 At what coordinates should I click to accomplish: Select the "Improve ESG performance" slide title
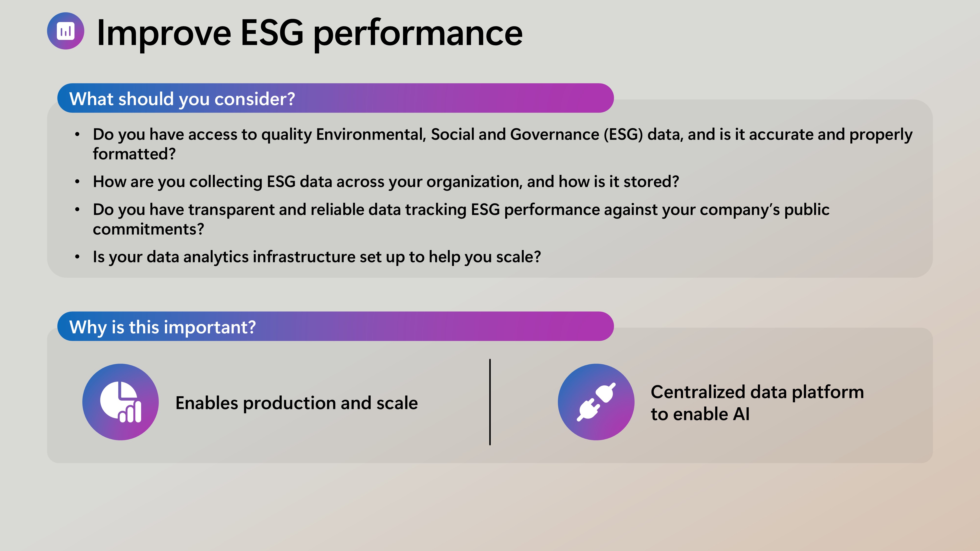pyautogui.click(x=309, y=33)
